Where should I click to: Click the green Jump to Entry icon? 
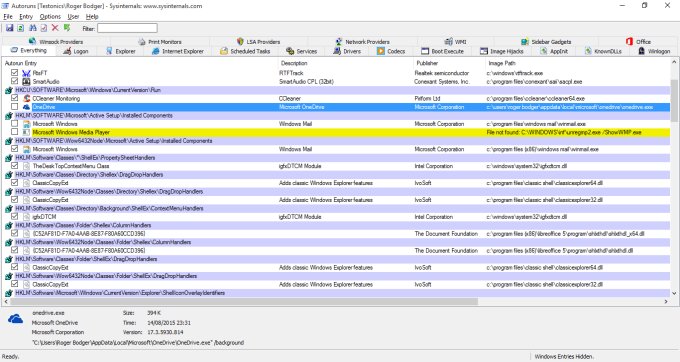(x=67, y=28)
